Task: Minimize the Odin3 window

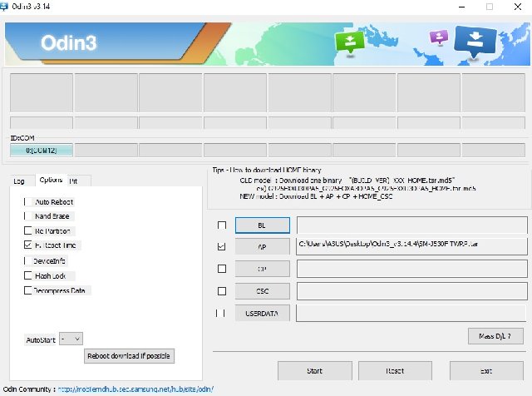Action: pos(462,7)
